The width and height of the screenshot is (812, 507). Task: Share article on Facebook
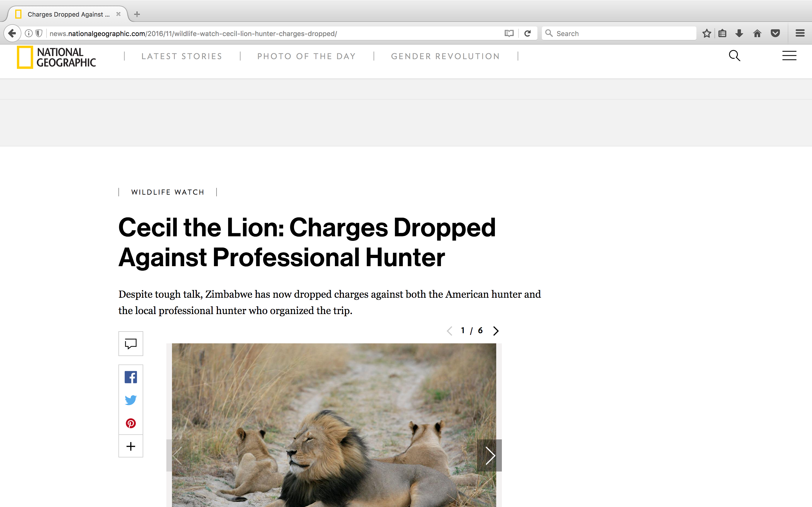click(131, 377)
